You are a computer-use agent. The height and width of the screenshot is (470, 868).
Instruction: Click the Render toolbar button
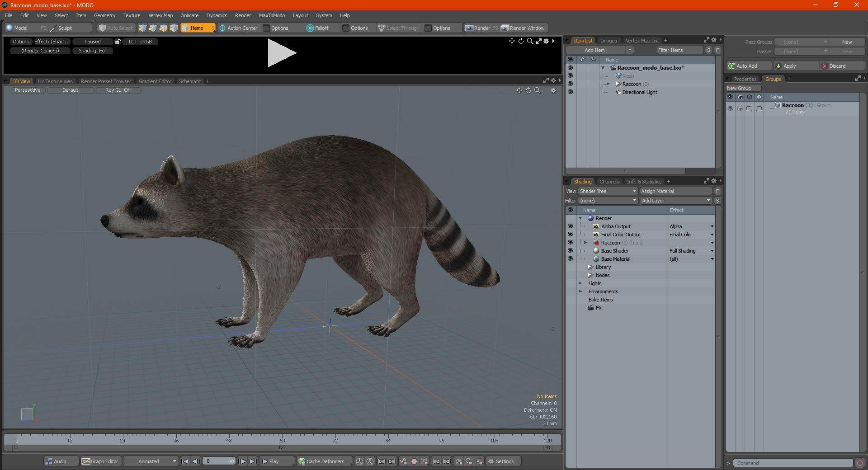(481, 28)
